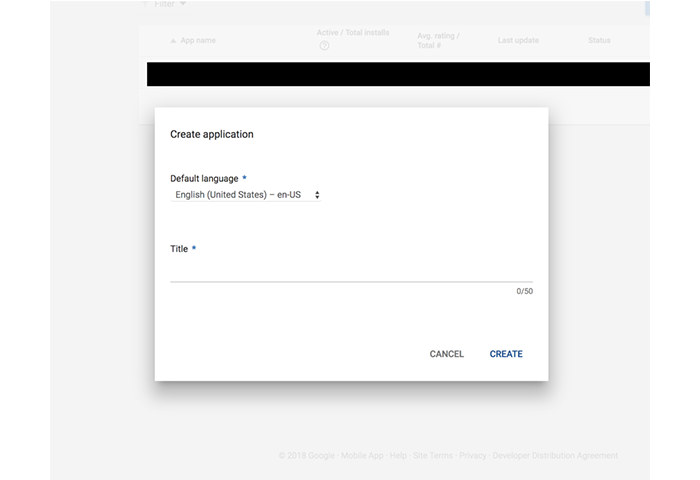Open the Developer Distribution Agreement link

coord(556,456)
